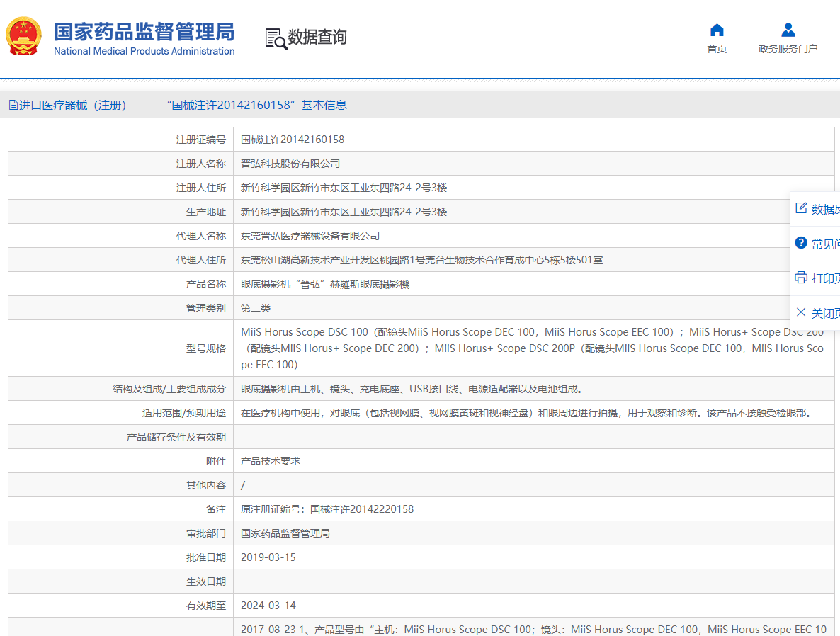Click 注册人住所 address value
The height and width of the screenshot is (636, 840).
point(344,188)
